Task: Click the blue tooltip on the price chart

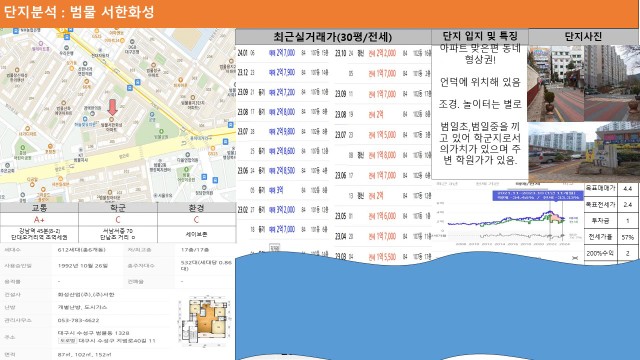Action: pyautogui.click(x=538, y=196)
